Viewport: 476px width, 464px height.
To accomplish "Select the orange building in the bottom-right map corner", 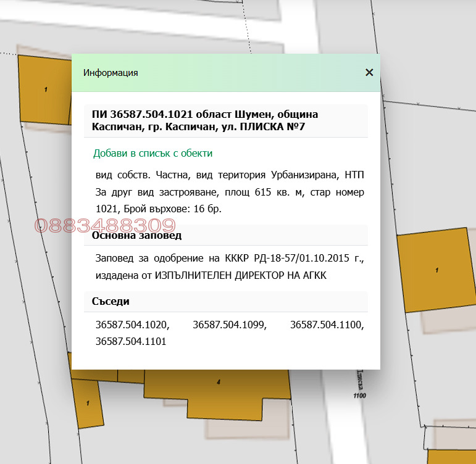I will pos(454,457).
